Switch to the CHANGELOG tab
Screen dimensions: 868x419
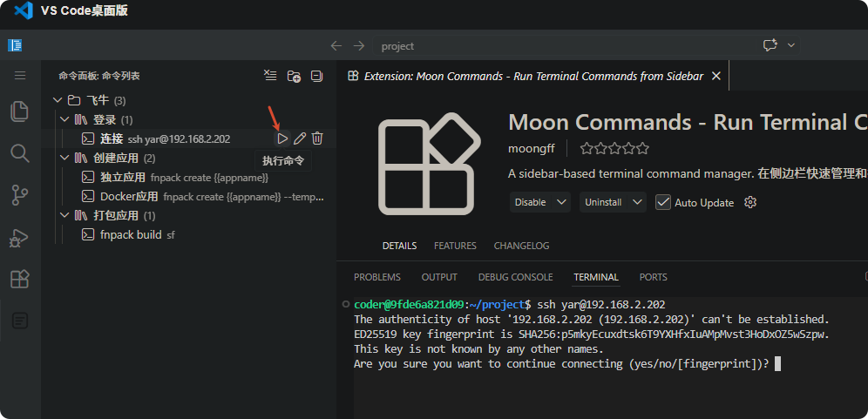(x=521, y=246)
